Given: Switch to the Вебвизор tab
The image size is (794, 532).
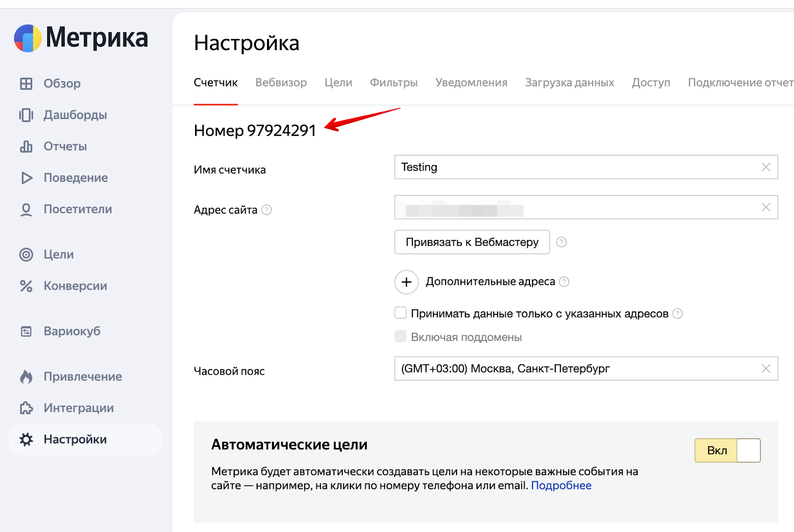Looking at the screenshot, I should [281, 83].
